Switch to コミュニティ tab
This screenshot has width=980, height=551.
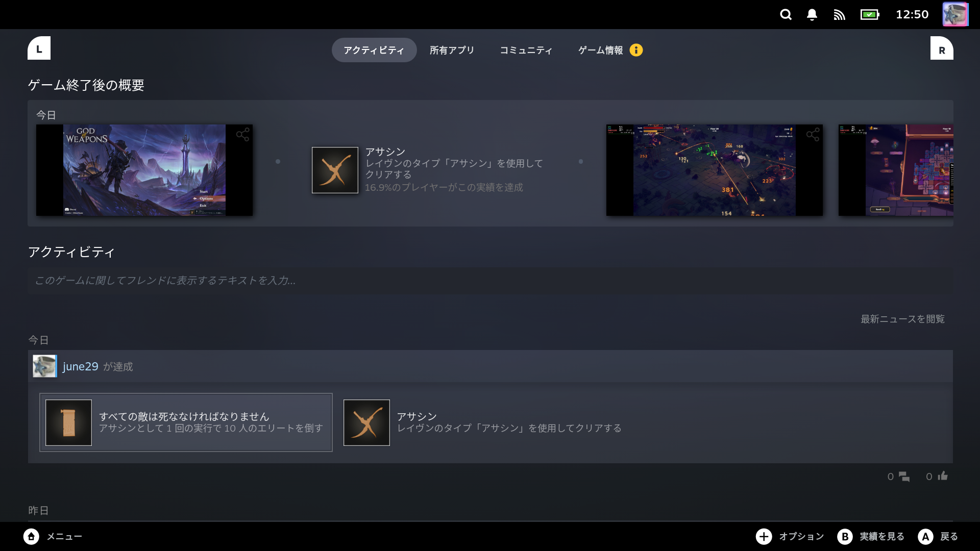pos(526,50)
